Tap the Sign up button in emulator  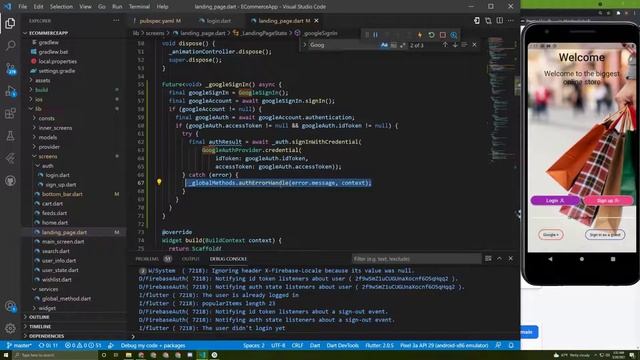click(x=608, y=200)
